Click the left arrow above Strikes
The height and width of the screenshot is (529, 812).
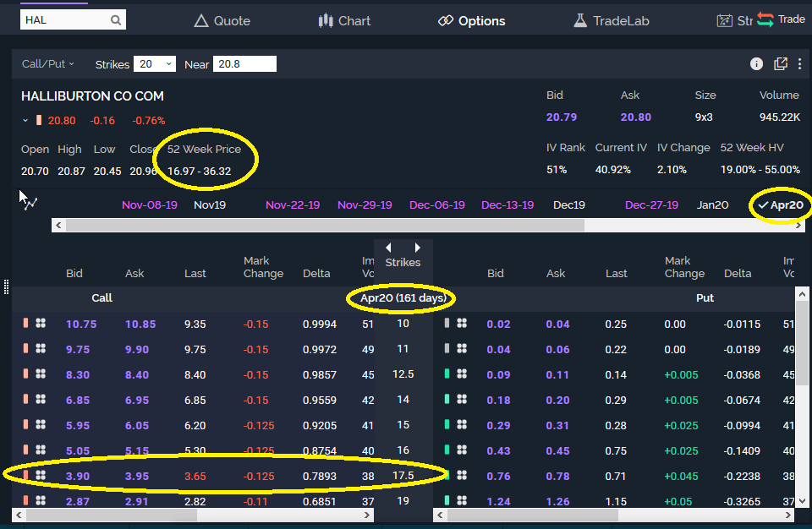[x=388, y=248]
